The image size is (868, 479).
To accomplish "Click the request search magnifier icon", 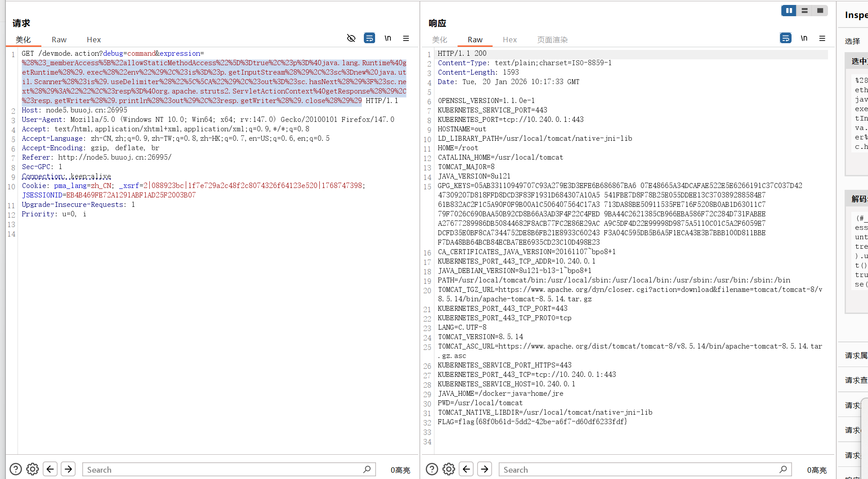I will coord(367,469).
